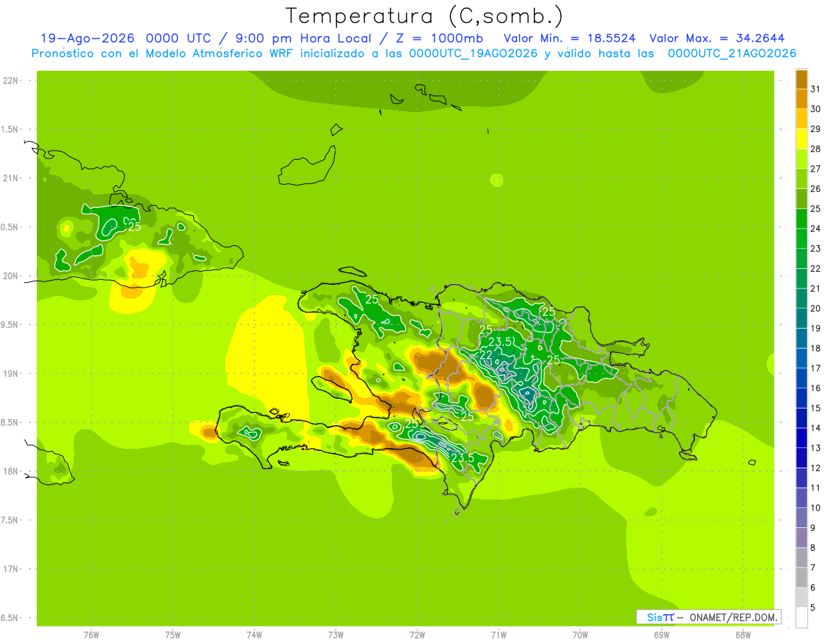
Task: Click the "17N" latitude axis label
Action: click(x=11, y=569)
